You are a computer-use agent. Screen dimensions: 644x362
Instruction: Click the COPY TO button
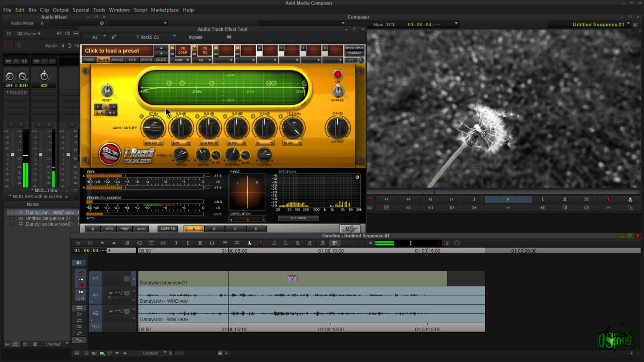(x=168, y=229)
